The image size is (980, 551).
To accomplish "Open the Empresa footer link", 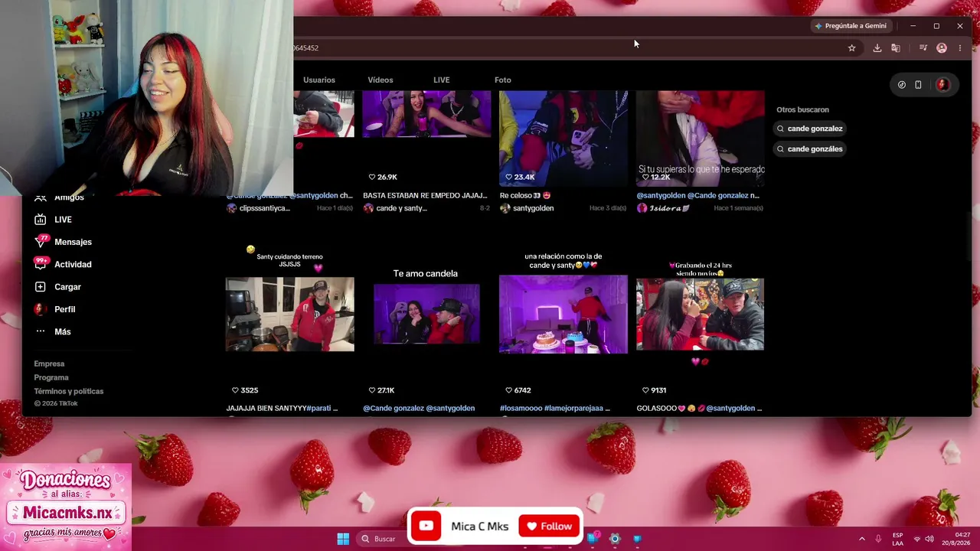I will point(49,364).
